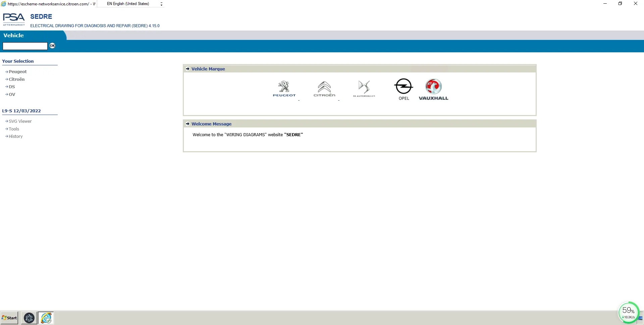Pick the Opel marque logo
The image size is (644, 325).
pyautogui.click(x=404, y=89)
